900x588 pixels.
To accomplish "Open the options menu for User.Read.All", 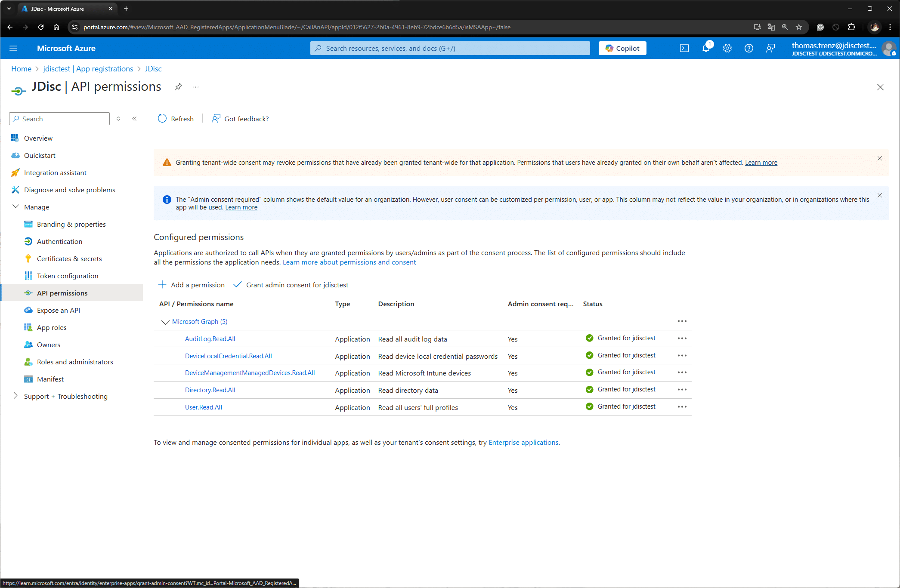I will tap(682, 407).
